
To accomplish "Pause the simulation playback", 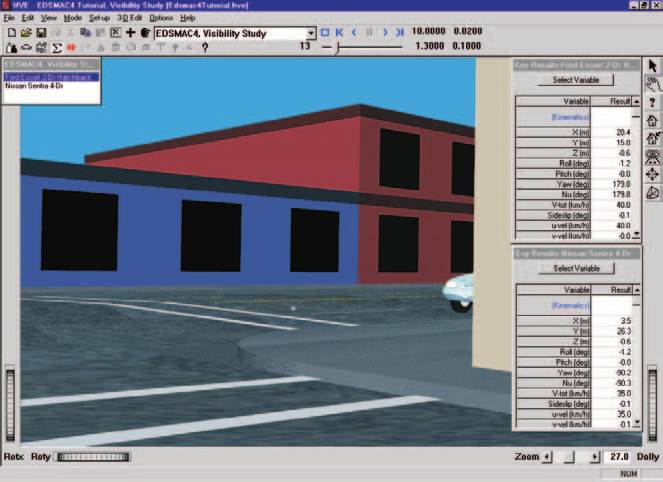I will pos(369,32).
